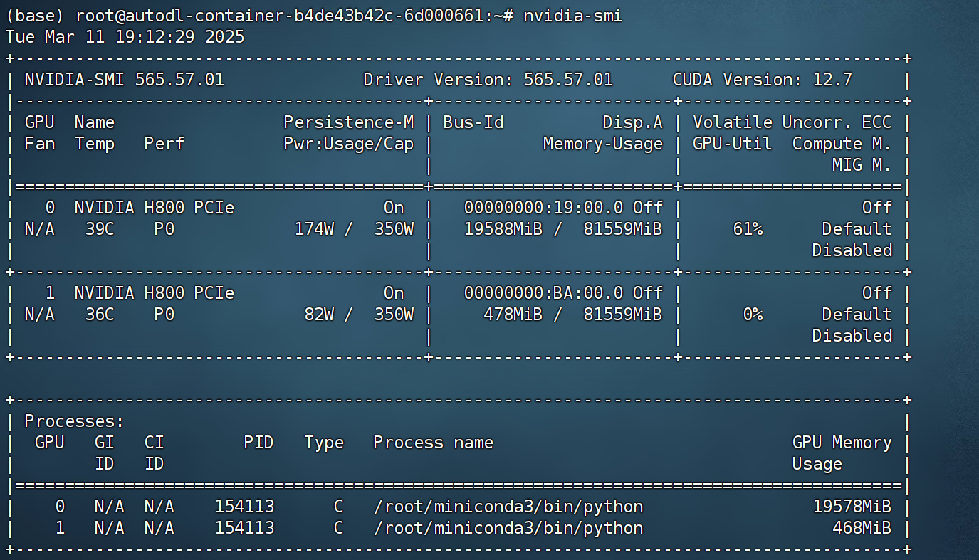The height and width of the screenshot is (560, 979).
Task: Click PID "154113" in the 19578MiB row
Action: (x=244, y=507)
